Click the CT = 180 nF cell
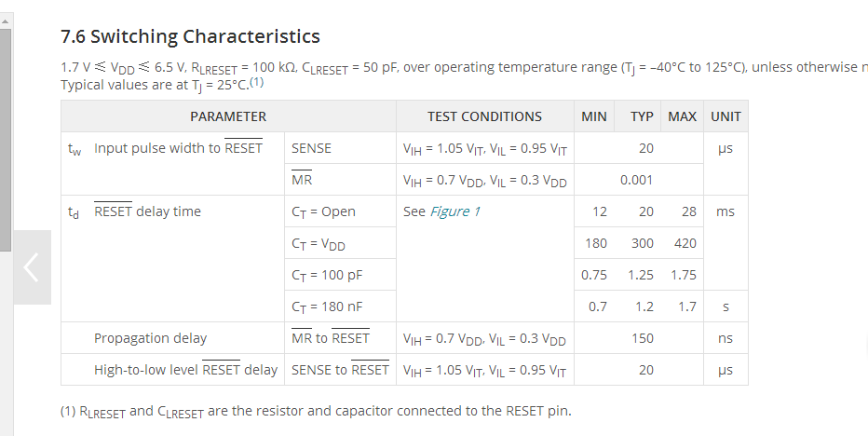Image resolution: width=868 pixels, height=436 pixels. [327, 307]
